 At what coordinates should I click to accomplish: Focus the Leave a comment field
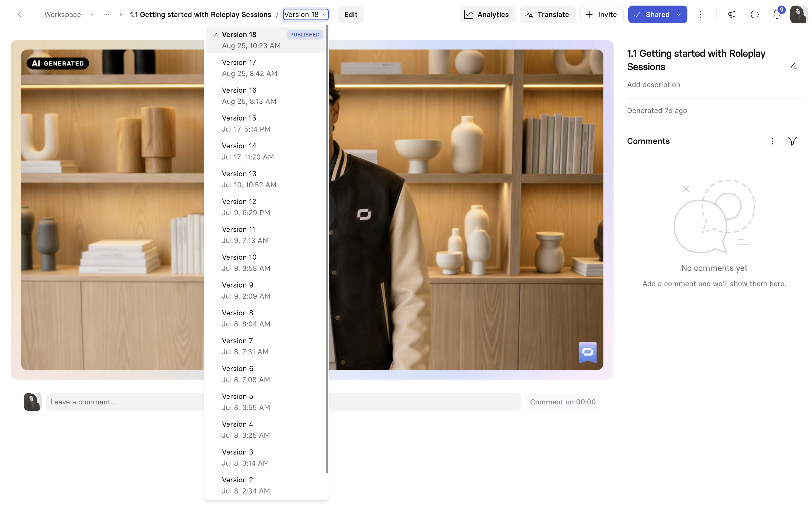pos(283,402)
